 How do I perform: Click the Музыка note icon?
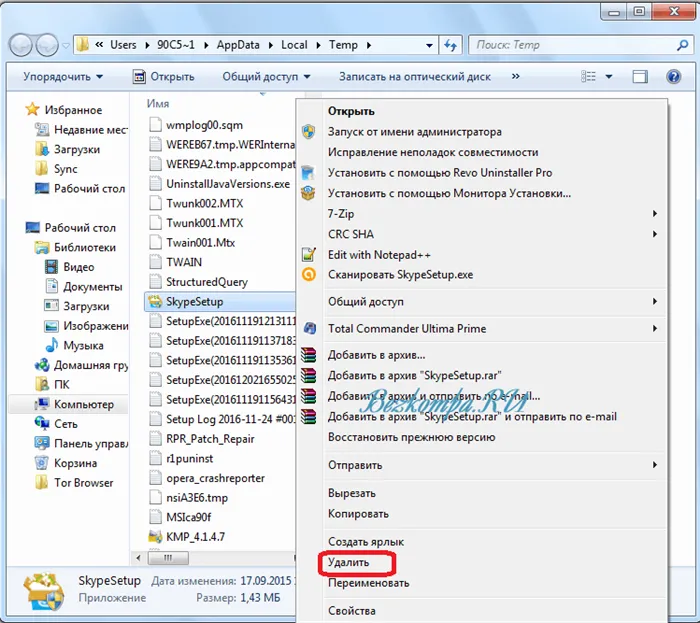(52, 345)
